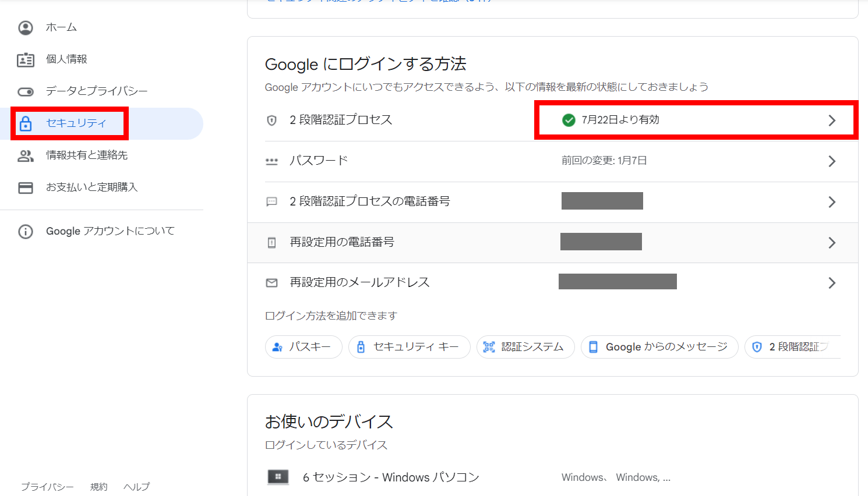The height and width of the screenshot is (496, 868).
Task: Click the QR icon in 認証システム chip
Action: [x=489, y=347]
